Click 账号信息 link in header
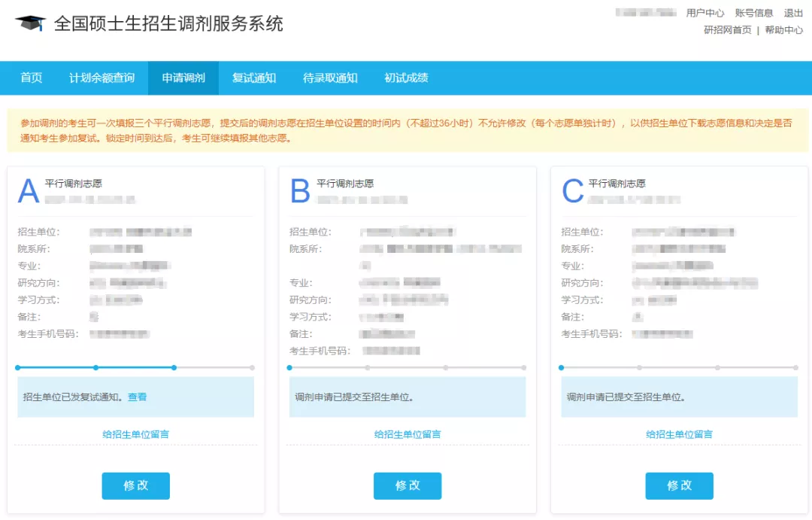The image size is (812, 520). click(754, 13)
